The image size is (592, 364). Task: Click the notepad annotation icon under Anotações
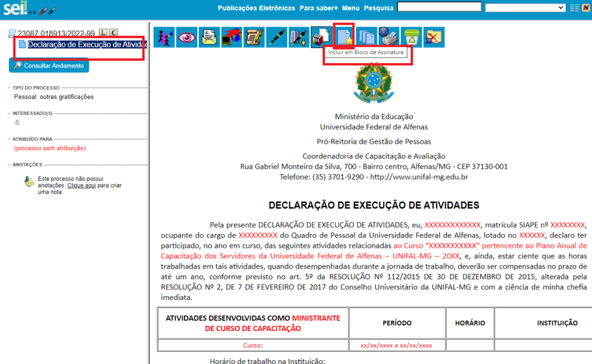(x=29, y=182)
